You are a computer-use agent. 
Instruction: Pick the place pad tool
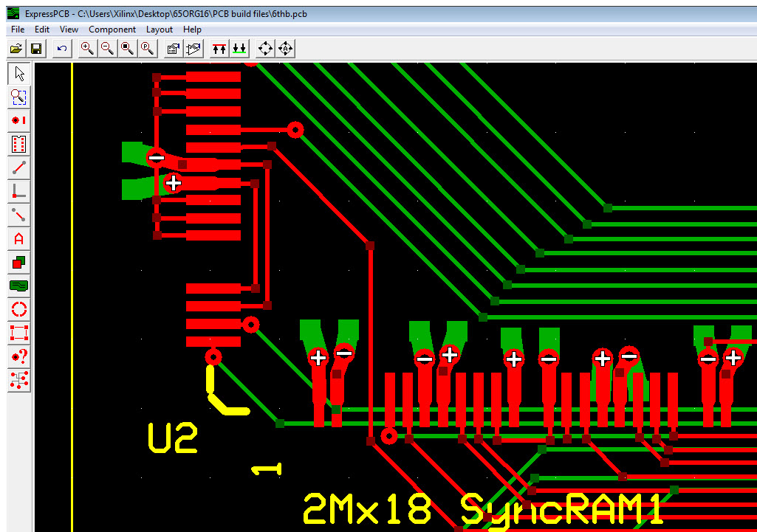pyautogui.click(x=19, y=120)
